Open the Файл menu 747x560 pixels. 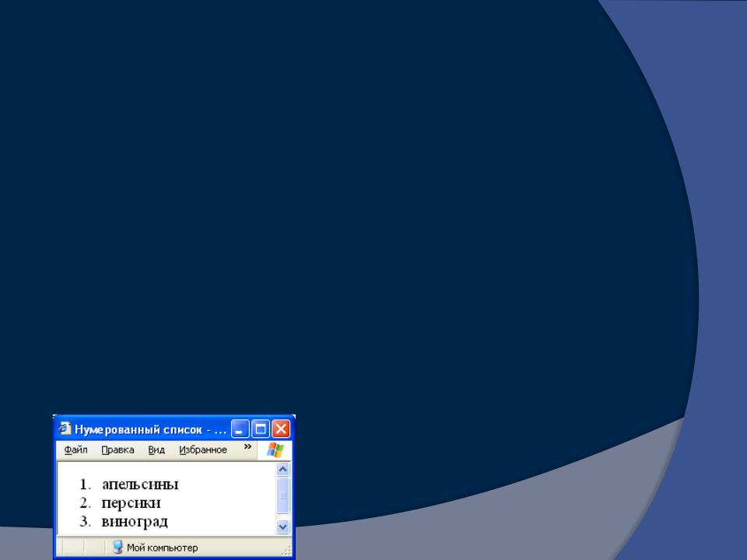coord(75,450)
